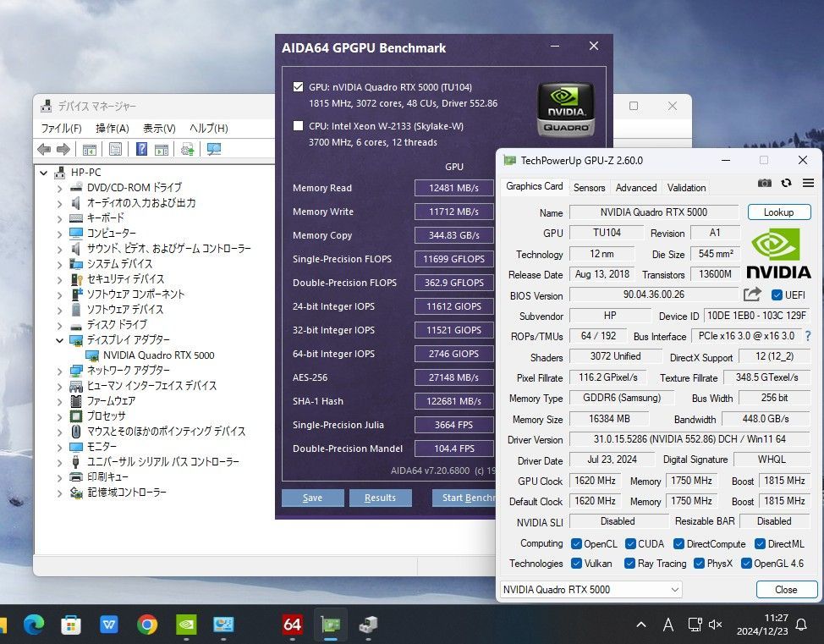
Task: Expand the 印刷キュー node
Action: pyautogui.click(x=59, y=478)
